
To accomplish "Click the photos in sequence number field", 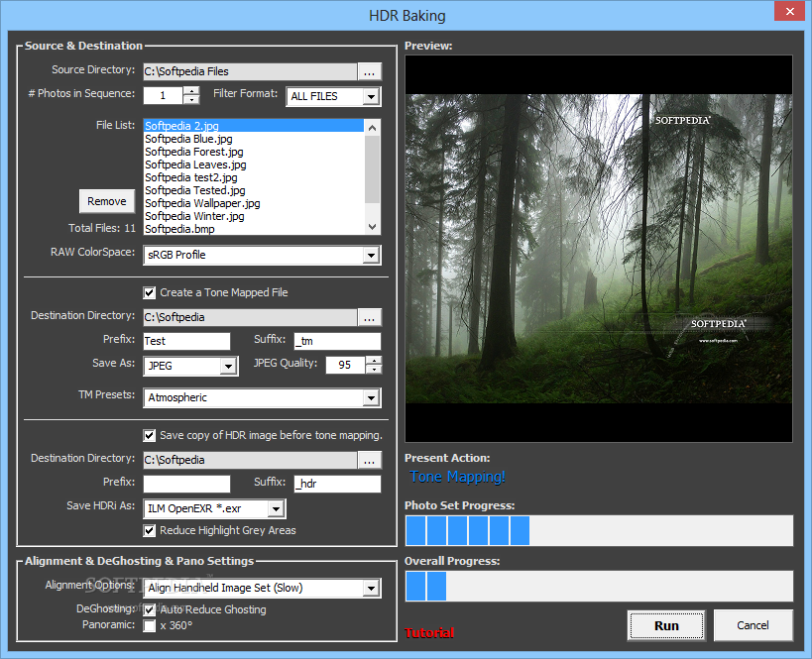I will pyautogui.click(x=164, y=95).
